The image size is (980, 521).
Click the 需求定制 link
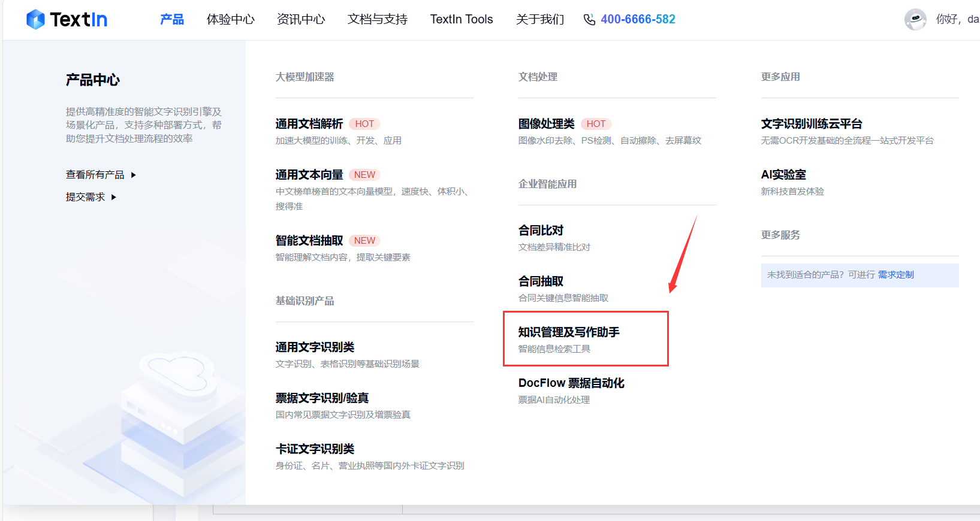point(896,275)
